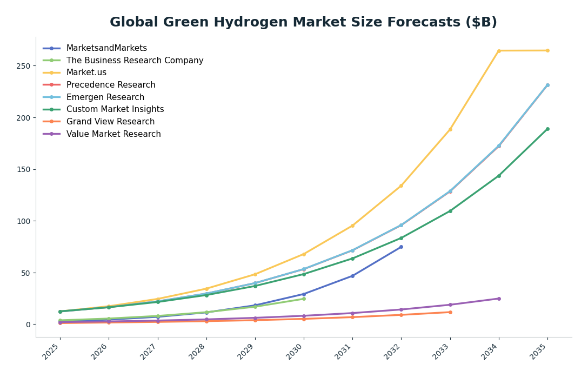Click the Custom Market Insights data point at 2034

[x=499, y=176]
